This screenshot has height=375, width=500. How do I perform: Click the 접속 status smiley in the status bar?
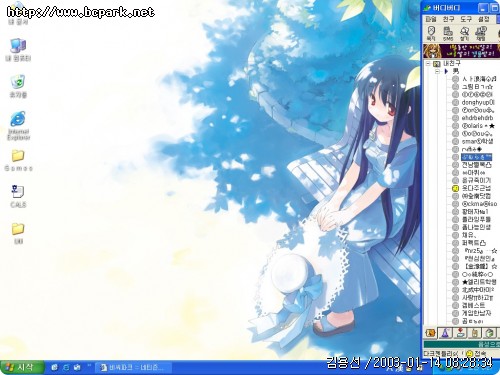[x=469, y=353]
